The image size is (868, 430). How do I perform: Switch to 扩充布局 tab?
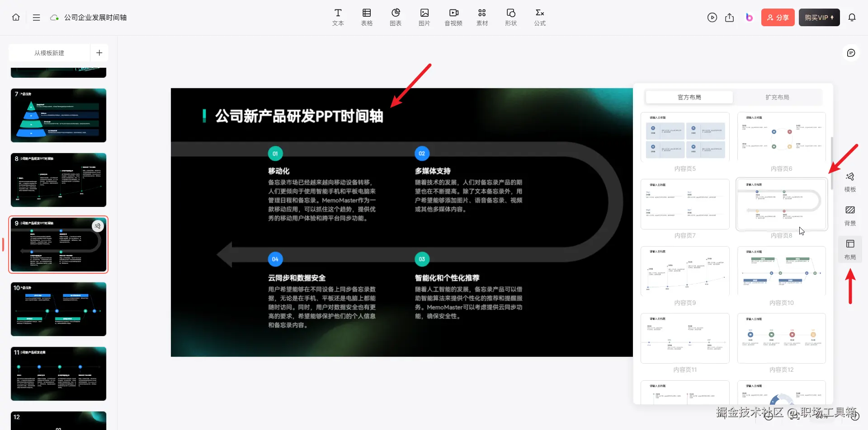777,97
